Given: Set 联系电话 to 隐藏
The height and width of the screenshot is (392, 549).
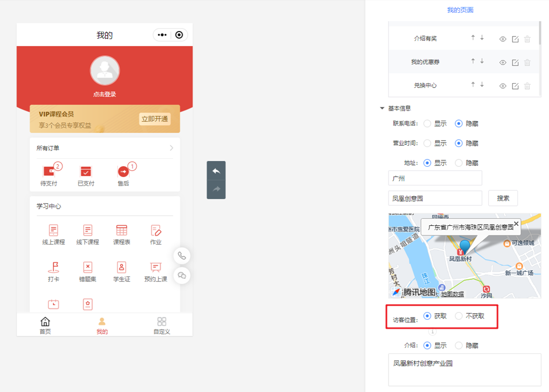Looking at the screenshot, I should [459, 123].
